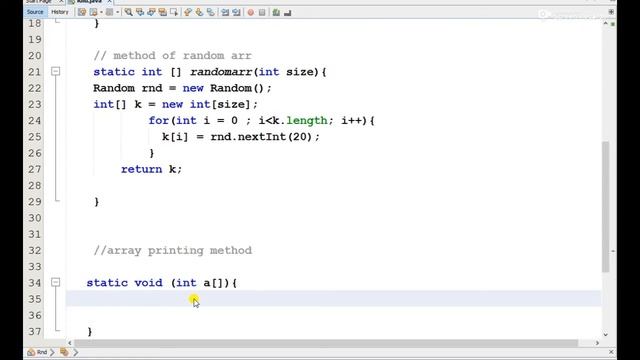
Task: Click 'static void' on line 34
Action: coord(124,282)
